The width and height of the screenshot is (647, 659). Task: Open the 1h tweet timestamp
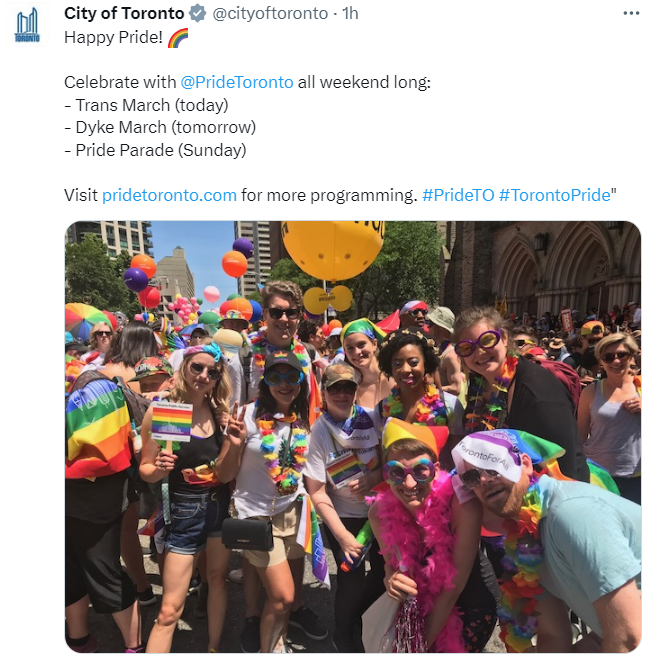(x=350, y=13)
